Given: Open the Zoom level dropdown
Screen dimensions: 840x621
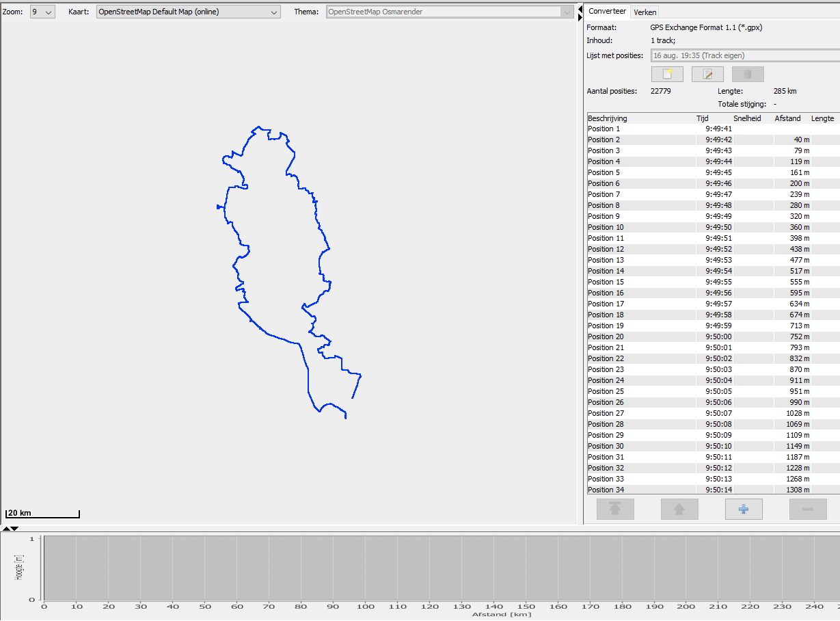Looking at the screenshot, I should (x=42, y=12).
